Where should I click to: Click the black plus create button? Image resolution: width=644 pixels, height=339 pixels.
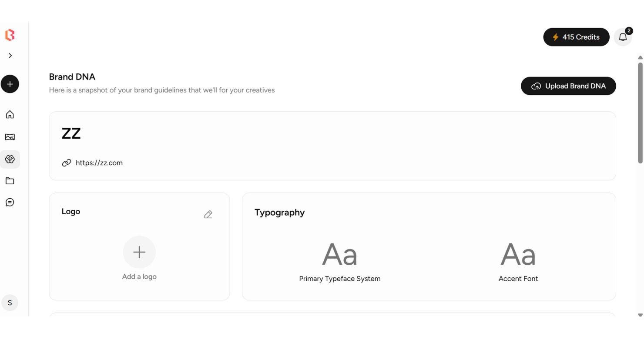[x=10, y=84]
